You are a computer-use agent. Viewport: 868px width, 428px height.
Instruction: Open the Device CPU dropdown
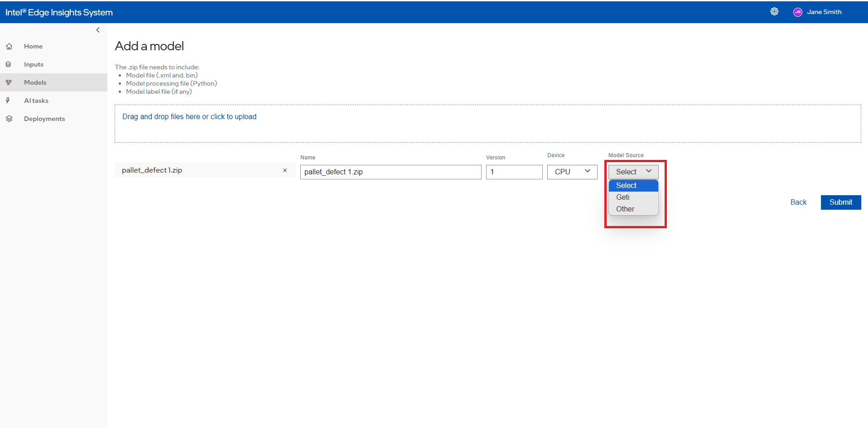point(572,172)
